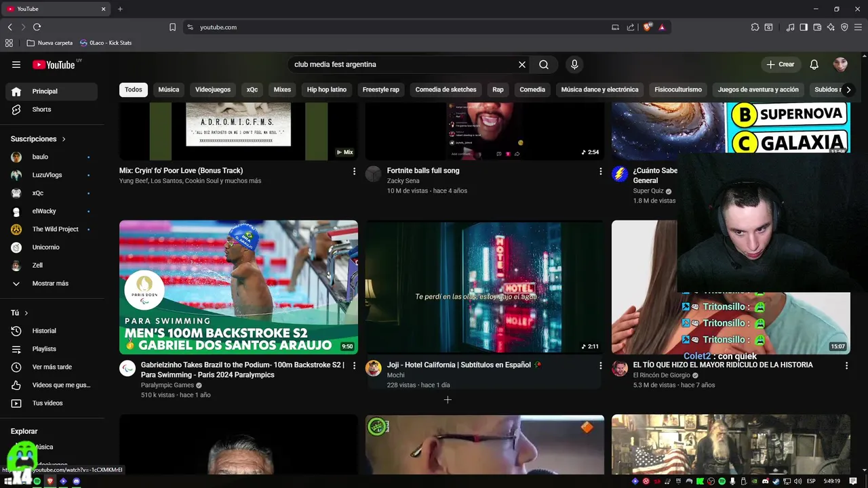Open the browser extensions puzzle icon

[x=755, y=27]
